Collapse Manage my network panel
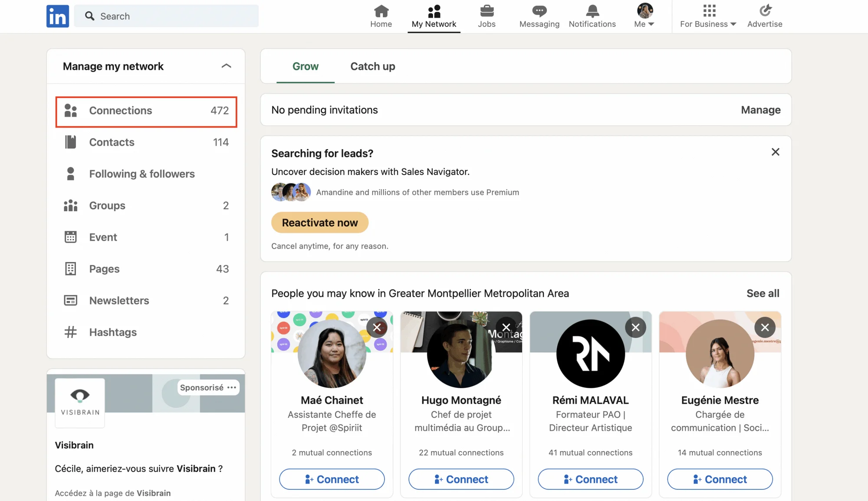Image resolution: width=868 pixels, height=501 pixels. (x=226, y=66)
